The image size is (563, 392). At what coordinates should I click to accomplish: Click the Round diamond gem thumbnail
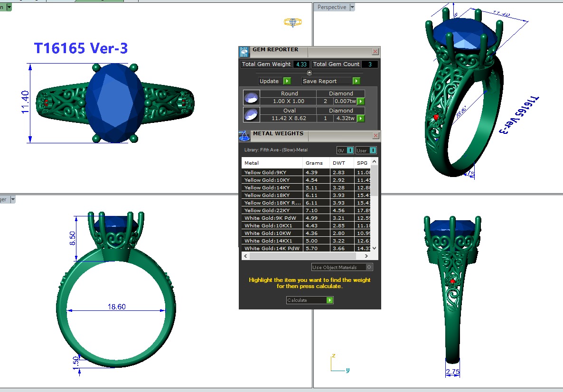coord(251,97)
